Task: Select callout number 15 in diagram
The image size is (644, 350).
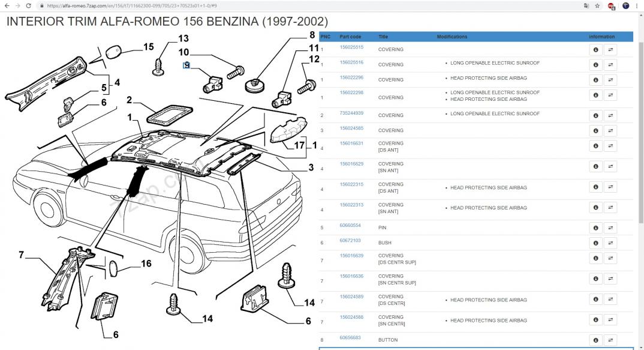Action: click(x=148, y=47)
